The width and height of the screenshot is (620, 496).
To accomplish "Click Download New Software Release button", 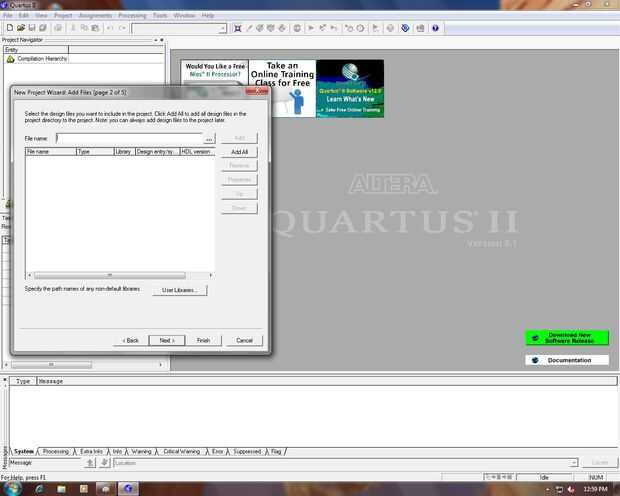I will [x=567, y=338].
